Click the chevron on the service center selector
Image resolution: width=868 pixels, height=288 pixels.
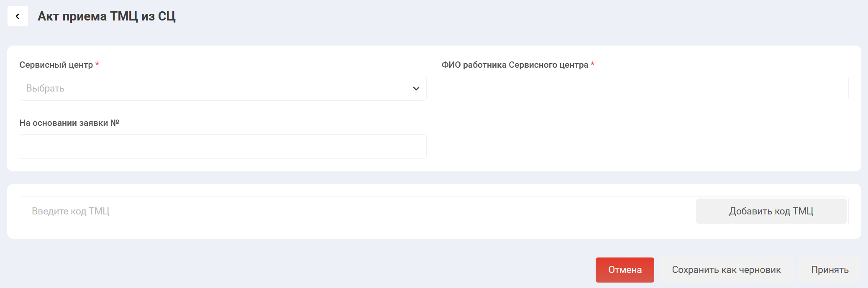[x=415, y=88]
